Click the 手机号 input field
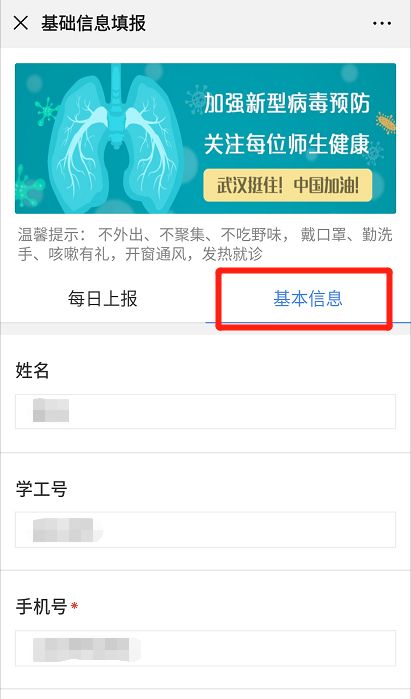Viewport: 411px width, 699px height. 205,648
